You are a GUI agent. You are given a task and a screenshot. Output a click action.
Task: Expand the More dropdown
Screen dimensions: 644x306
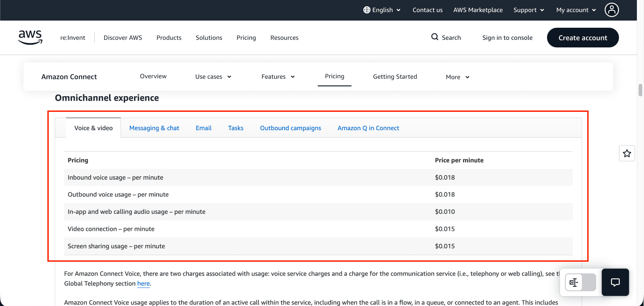[458, 77]
